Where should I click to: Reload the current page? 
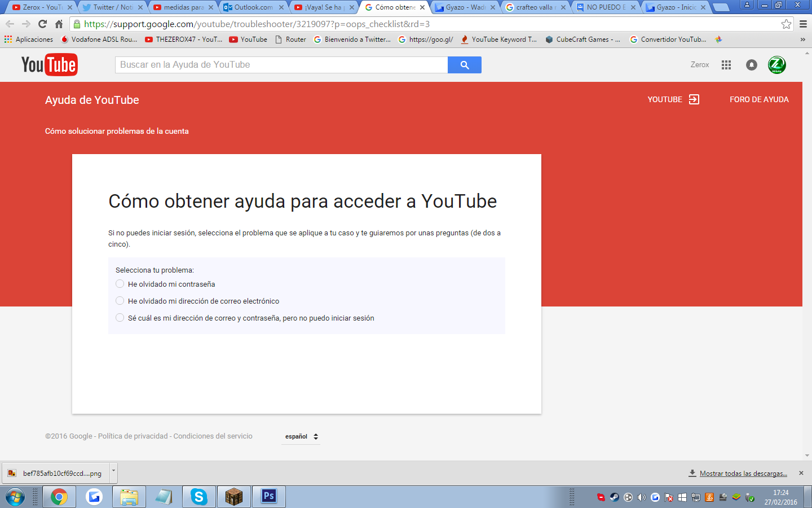pos(42,24)
